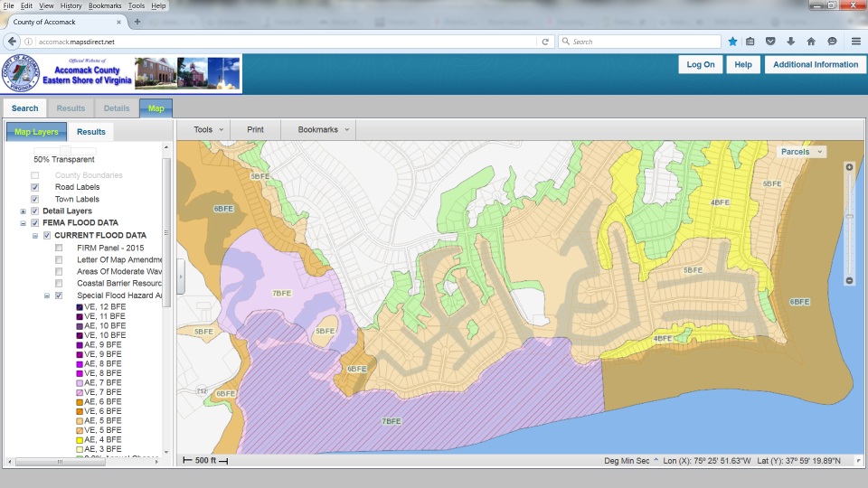Enable the FIRM Panel - 2015 layer

(x=59, y=248)
